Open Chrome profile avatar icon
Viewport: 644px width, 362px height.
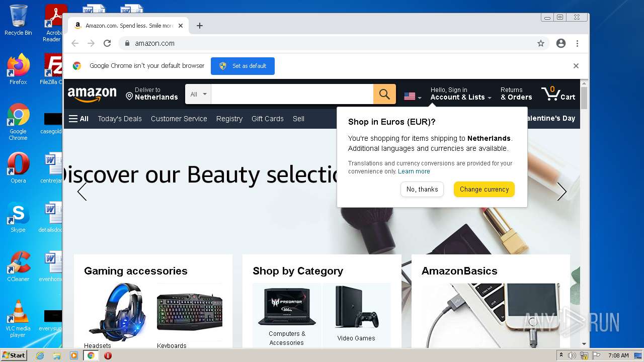click(561, 43)
